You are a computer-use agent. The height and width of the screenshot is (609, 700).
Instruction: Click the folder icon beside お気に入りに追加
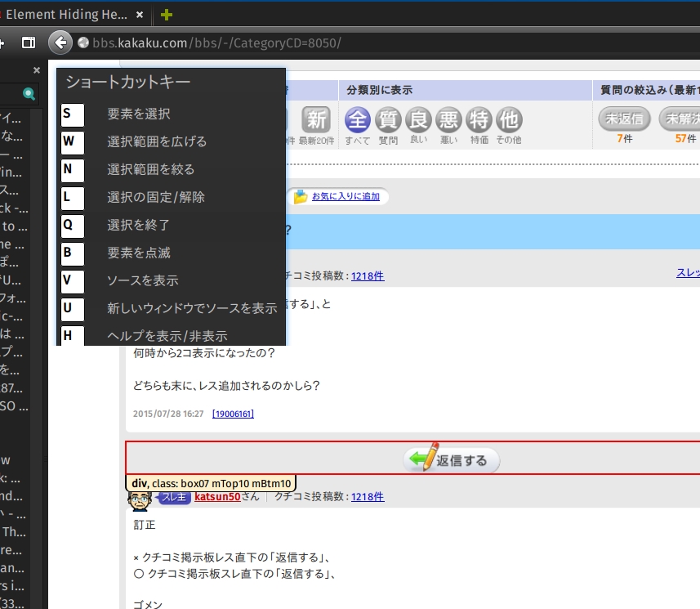click(x=301, y=196)
